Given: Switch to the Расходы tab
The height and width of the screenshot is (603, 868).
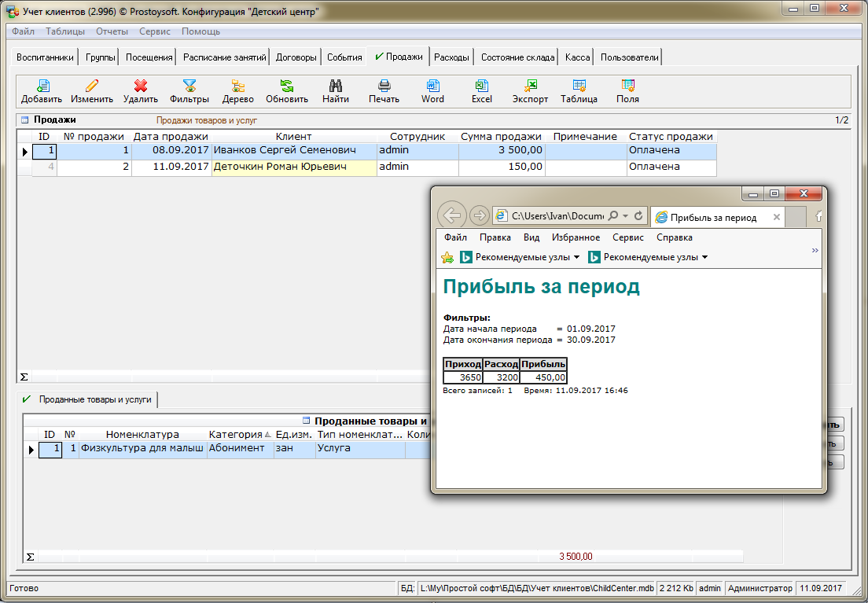Looking at the screenshot, I should coord(451,57).
